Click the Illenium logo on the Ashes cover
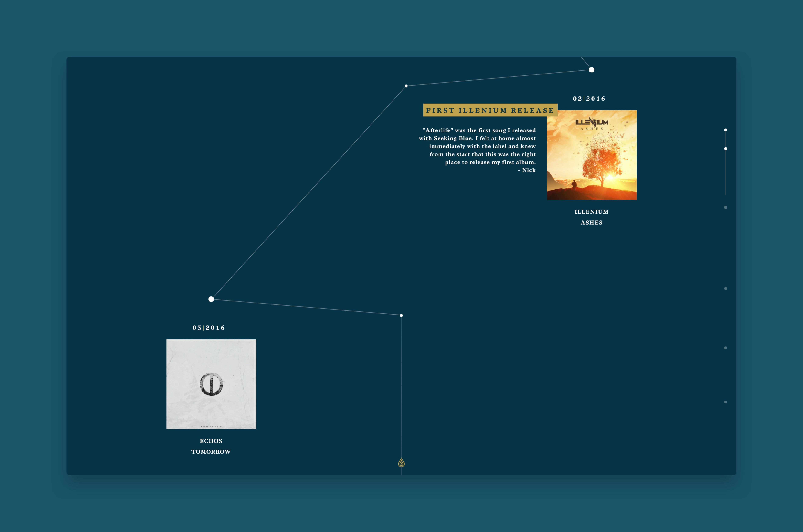 [591, 123]
